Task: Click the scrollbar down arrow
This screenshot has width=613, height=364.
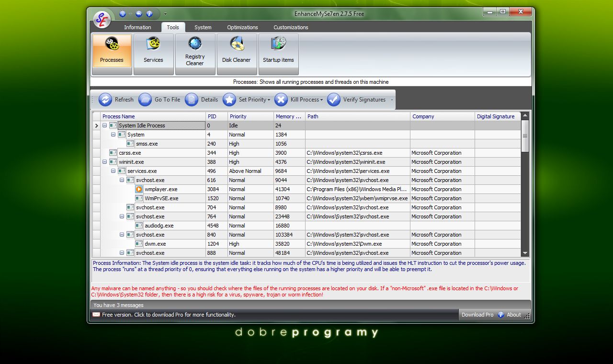Action: (525, 253)
